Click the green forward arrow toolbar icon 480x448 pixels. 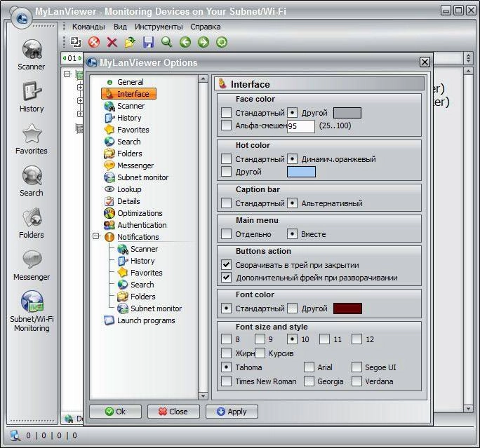coord(204,42)
